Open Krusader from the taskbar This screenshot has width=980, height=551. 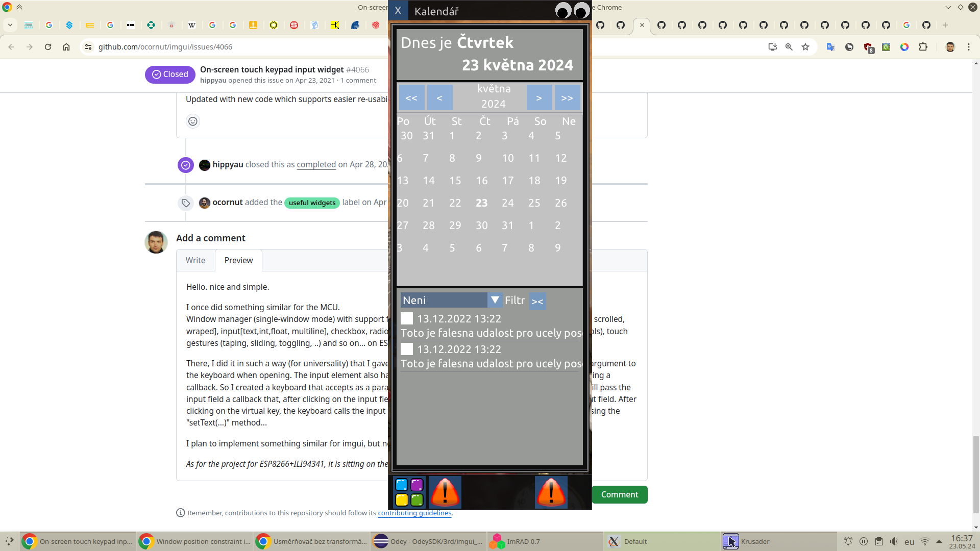coord(754,541)
